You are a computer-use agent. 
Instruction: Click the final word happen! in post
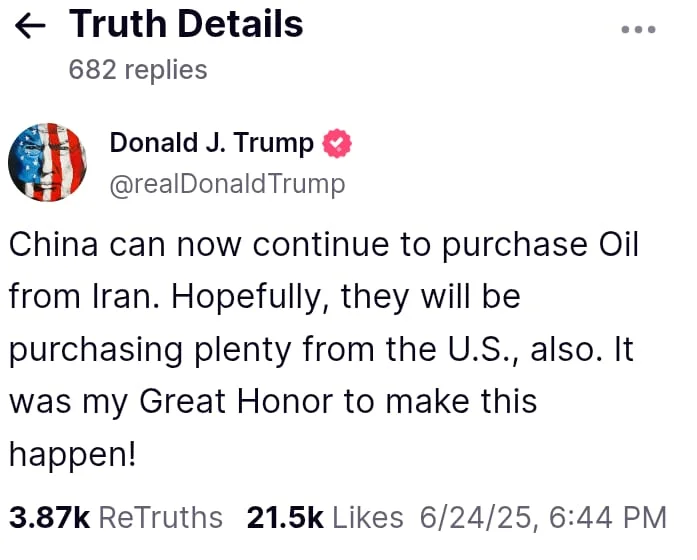point(72,454)
